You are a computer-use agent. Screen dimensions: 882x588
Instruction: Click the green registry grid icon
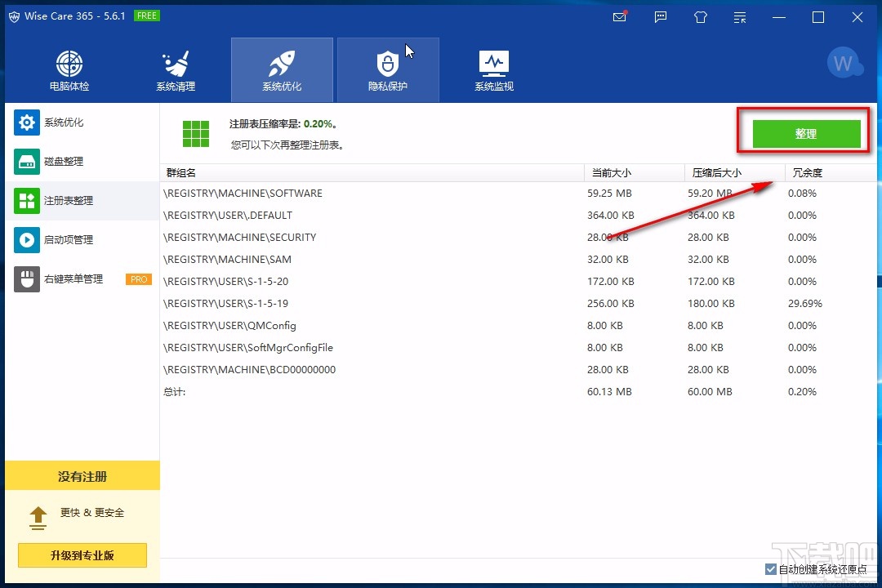click(x=196, y=134)
